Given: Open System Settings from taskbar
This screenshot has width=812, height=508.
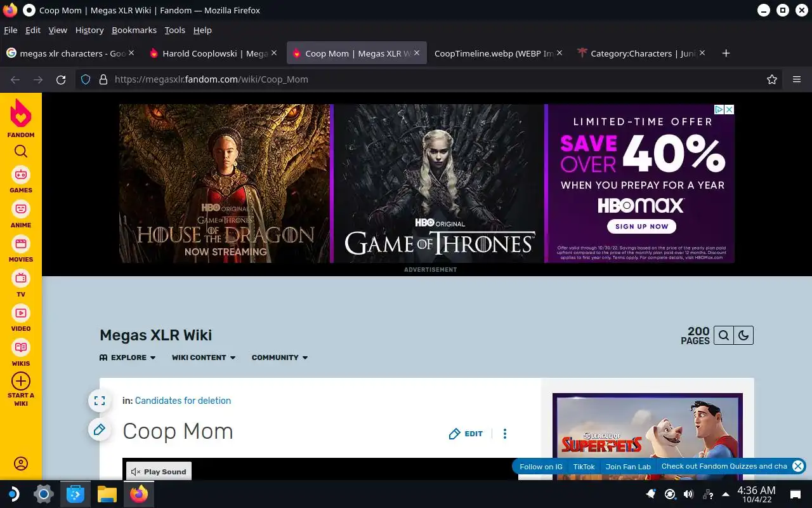Looking at the screenshot, I should coord(43,494).
